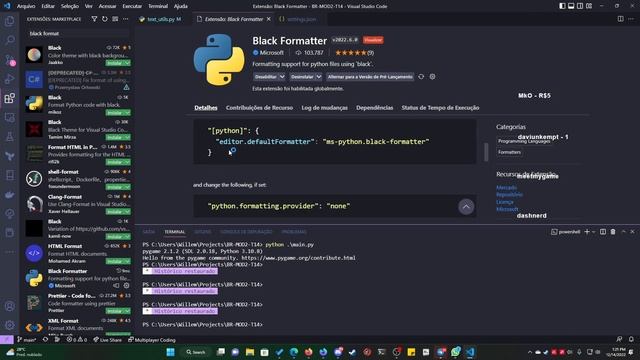
Task: Switch to the TERMINAL panel tab
Action: pyautogui.click(x=175, y=232)
